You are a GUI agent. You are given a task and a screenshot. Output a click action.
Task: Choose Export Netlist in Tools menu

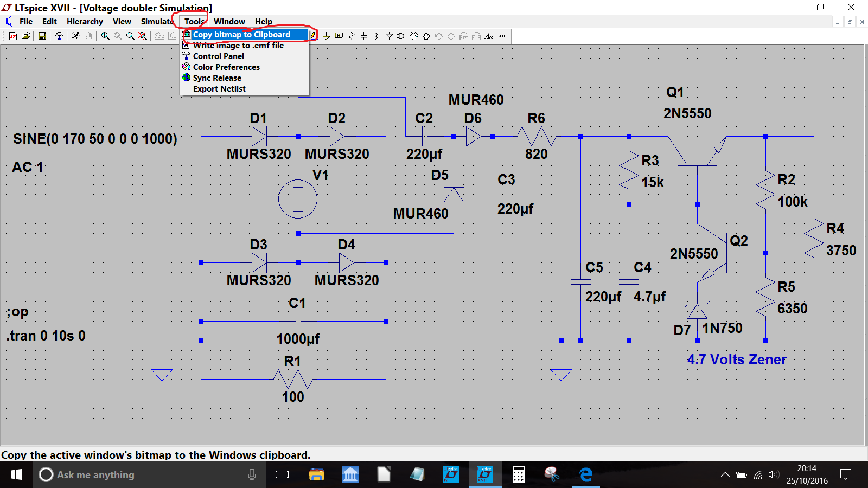coord(245,89)
